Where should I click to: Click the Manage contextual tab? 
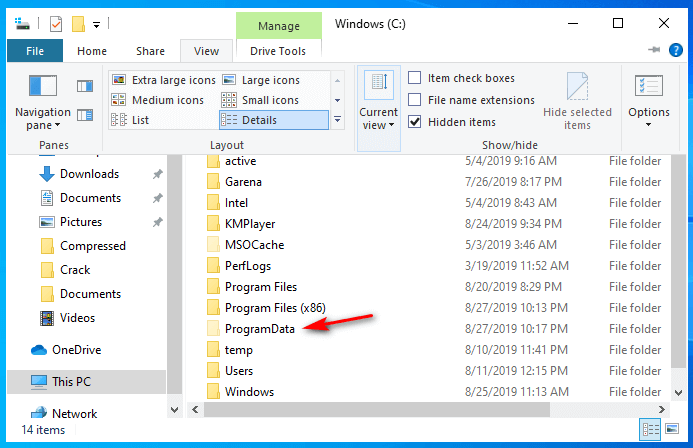(279, 26)
